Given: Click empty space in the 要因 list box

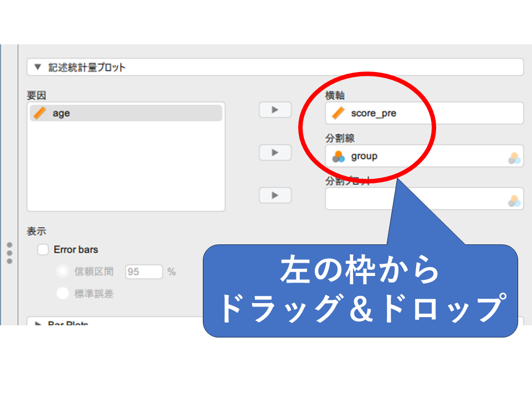Looking at the screenshot, I should point(126,166).
